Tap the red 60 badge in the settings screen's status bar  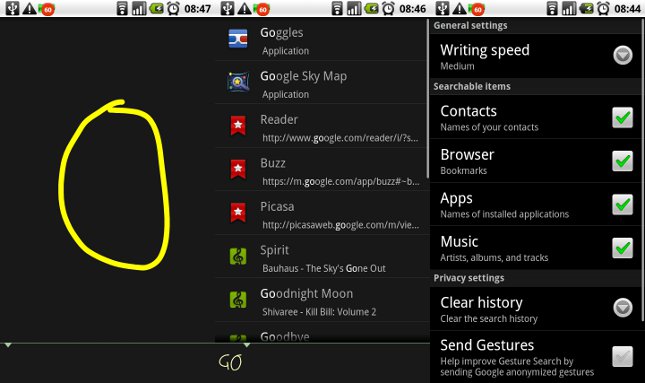click(x=477, y=9)
